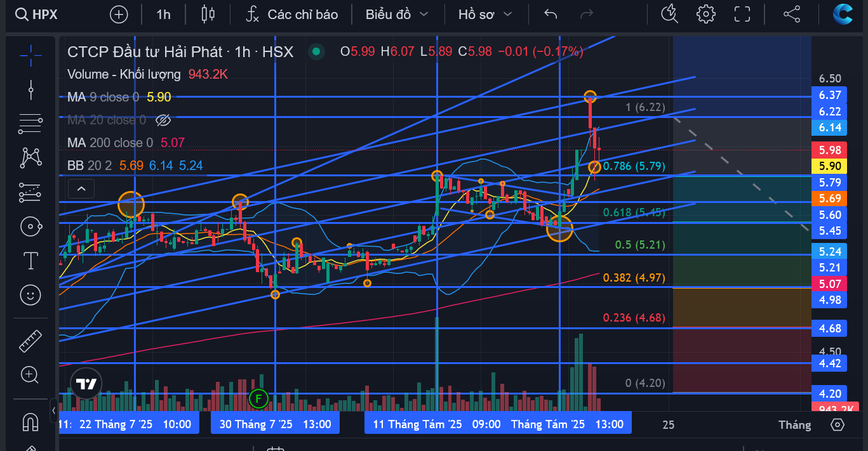The width and height of the screenshot is (868, 451).
Task: Open the quick search lightning icon
Action: [x=670, y=14]
